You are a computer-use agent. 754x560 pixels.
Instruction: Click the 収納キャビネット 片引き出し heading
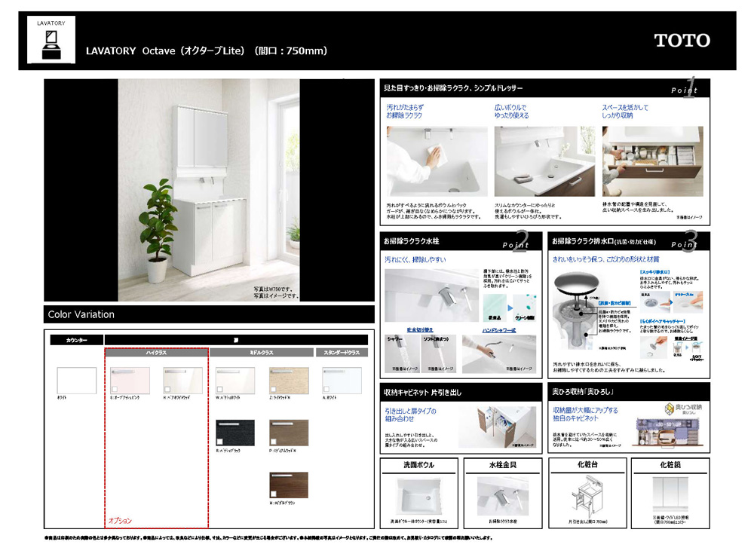pyautogui.click(x=422, y=392)
